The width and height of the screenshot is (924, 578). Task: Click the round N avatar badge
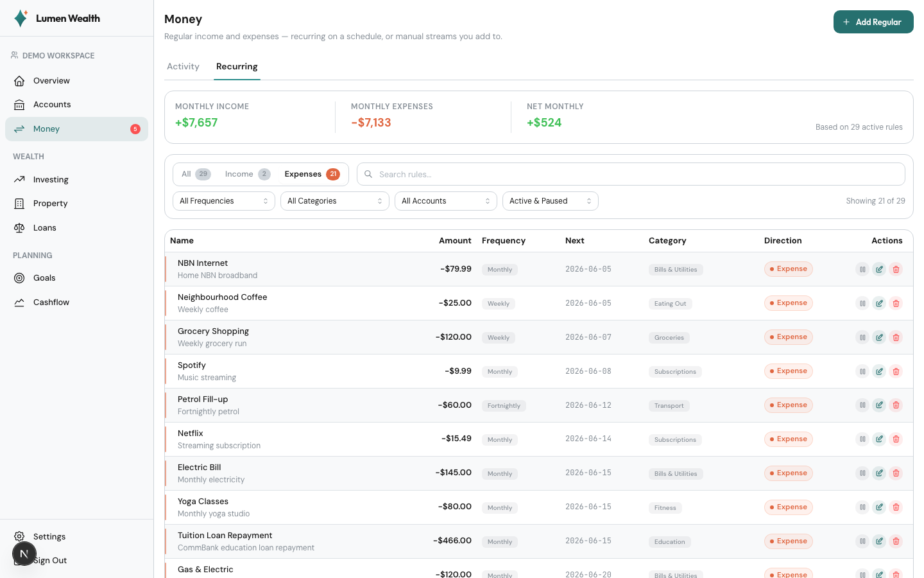coord(24,554)
